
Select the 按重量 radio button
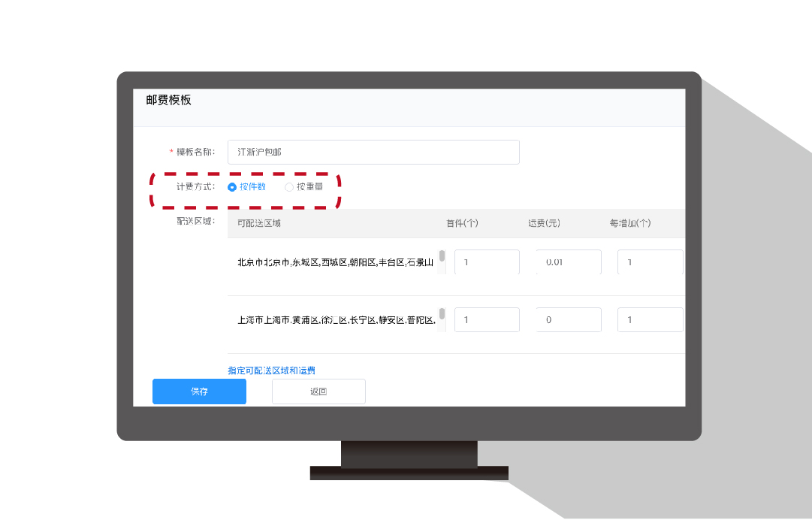pos(289,187)
